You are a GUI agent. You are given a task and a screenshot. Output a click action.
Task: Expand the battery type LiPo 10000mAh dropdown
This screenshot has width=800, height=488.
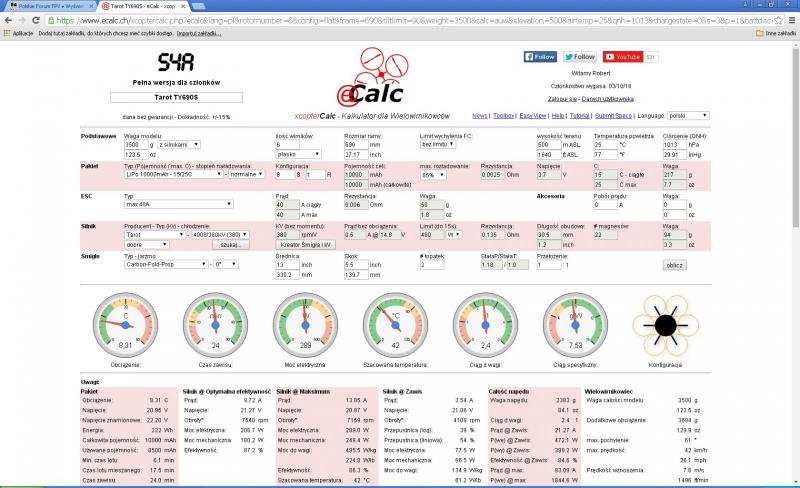click(x=175, y=174)
